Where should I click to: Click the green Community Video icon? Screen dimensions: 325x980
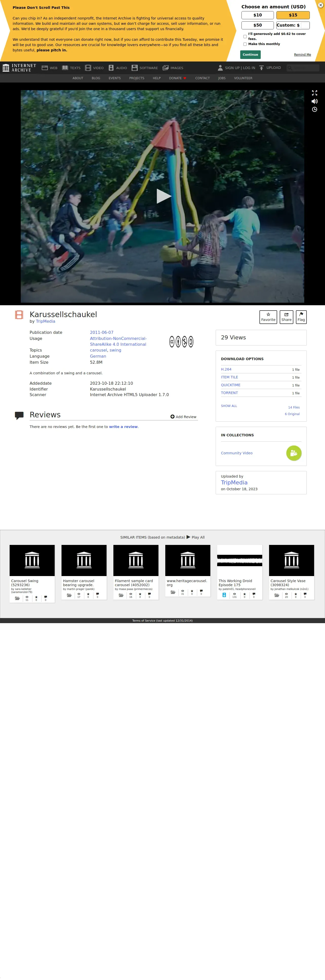[x=294, y=453]
